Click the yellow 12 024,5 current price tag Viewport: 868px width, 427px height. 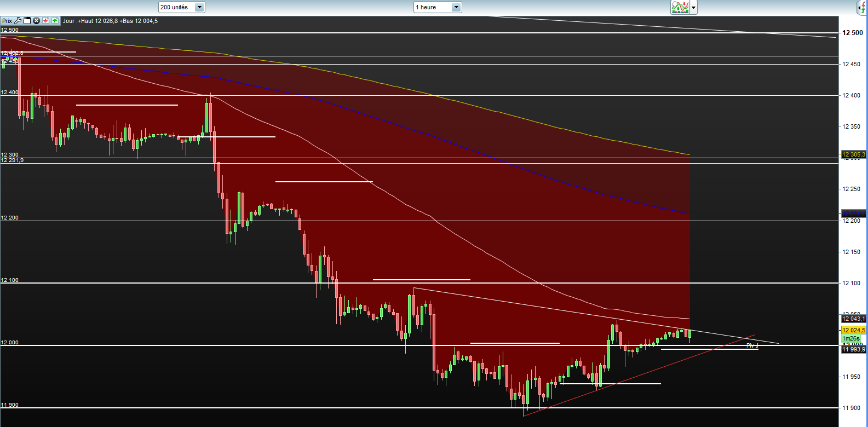pyautogui.click(x=854, y=330)
